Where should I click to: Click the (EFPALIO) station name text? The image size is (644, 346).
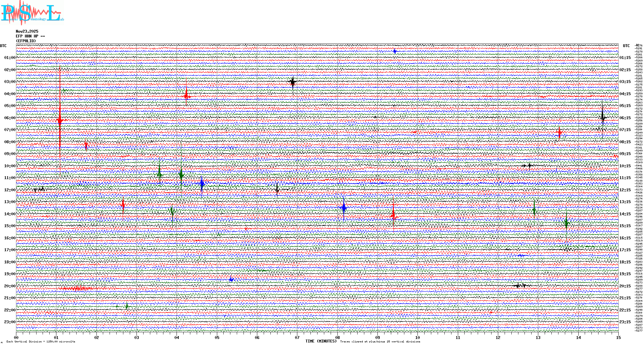(26, 41)
